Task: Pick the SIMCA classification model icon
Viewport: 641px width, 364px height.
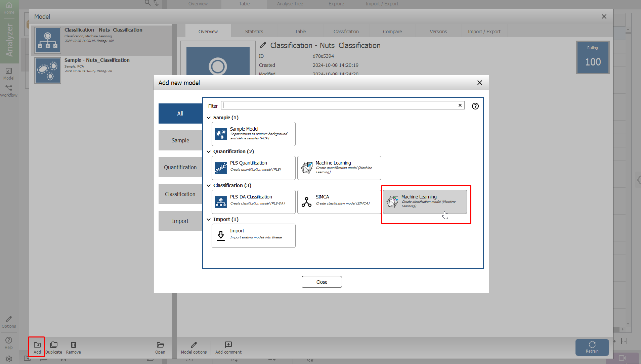Action: tap(306, 202)
